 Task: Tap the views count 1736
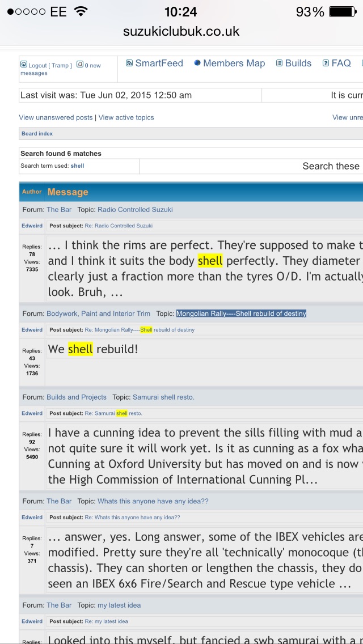click(32, 374)
